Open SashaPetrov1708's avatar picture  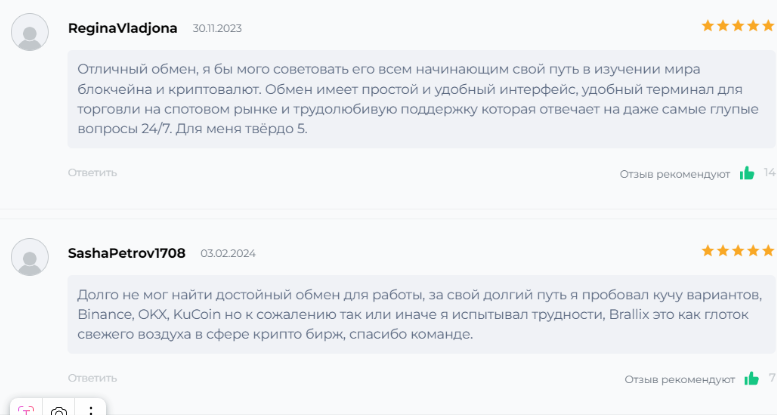click(x=30, y=257)
